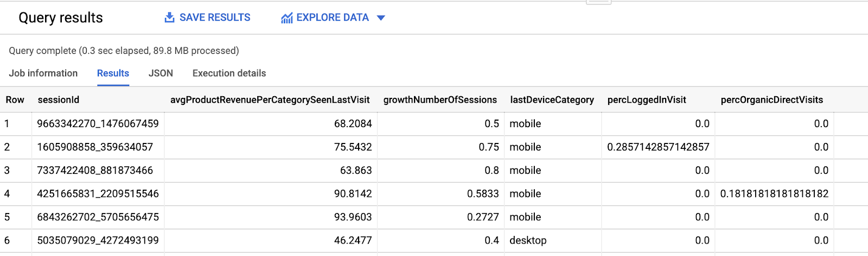Click the desktop device category cell
Viewport: 868px width, 256px height.
pos(528,241)
